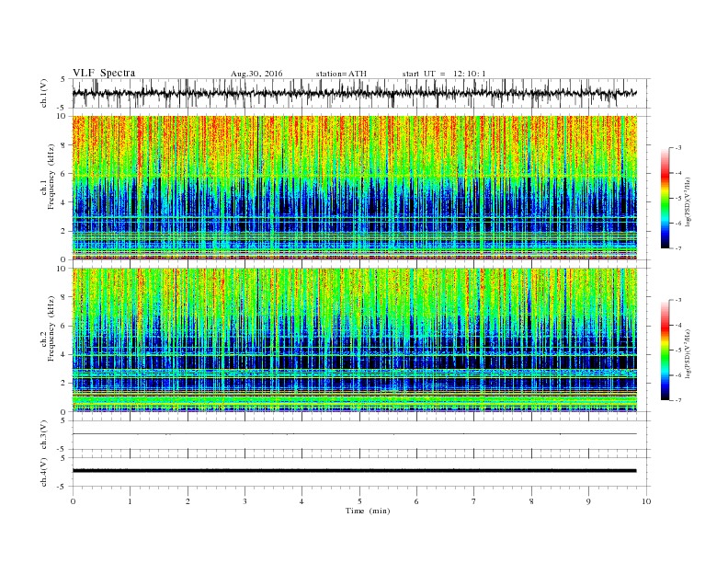Click time axis tick label "10"
728x563 pixels.
646,501
